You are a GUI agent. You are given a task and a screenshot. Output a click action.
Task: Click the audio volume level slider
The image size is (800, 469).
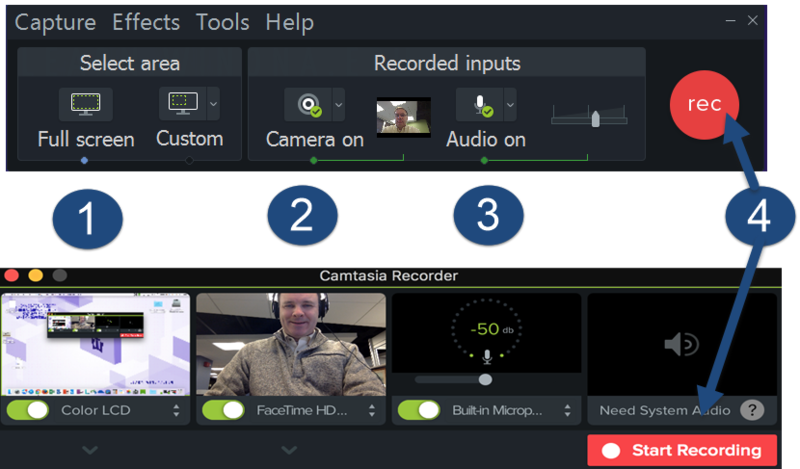(x=596, y=117)
